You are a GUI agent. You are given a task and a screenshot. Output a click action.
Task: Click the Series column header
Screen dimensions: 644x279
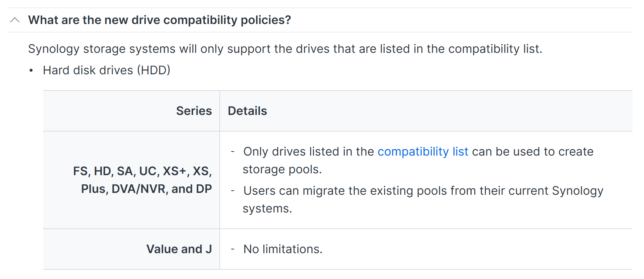194,111
